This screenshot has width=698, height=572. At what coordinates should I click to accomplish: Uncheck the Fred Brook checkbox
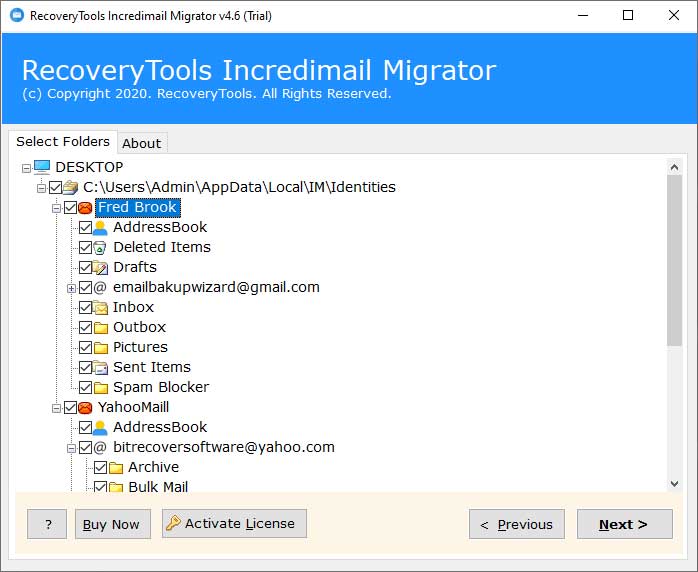point(70,207)
